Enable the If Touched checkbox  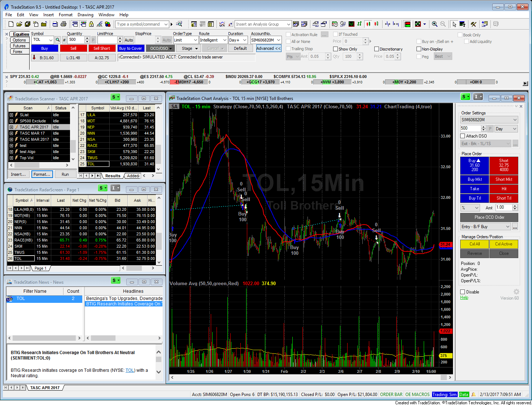[x=335, y=34]
